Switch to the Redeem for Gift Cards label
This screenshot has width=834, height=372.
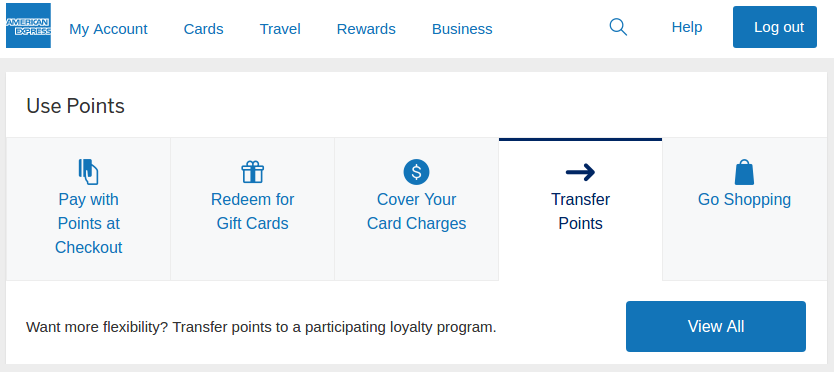click(x=253, y=211)
